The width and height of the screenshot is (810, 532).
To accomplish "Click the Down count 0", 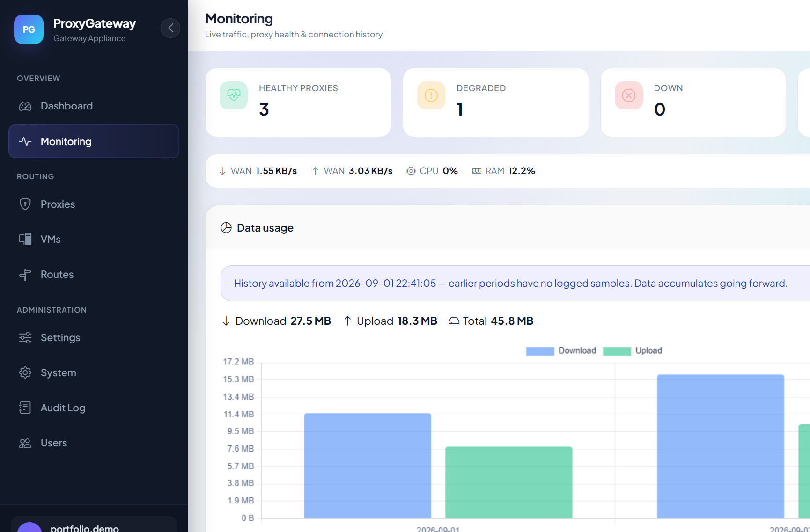I will coord(660,110).
